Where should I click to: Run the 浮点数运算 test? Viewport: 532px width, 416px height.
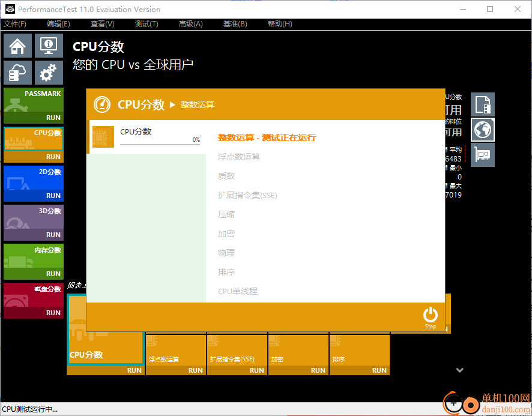pos(176,370)
